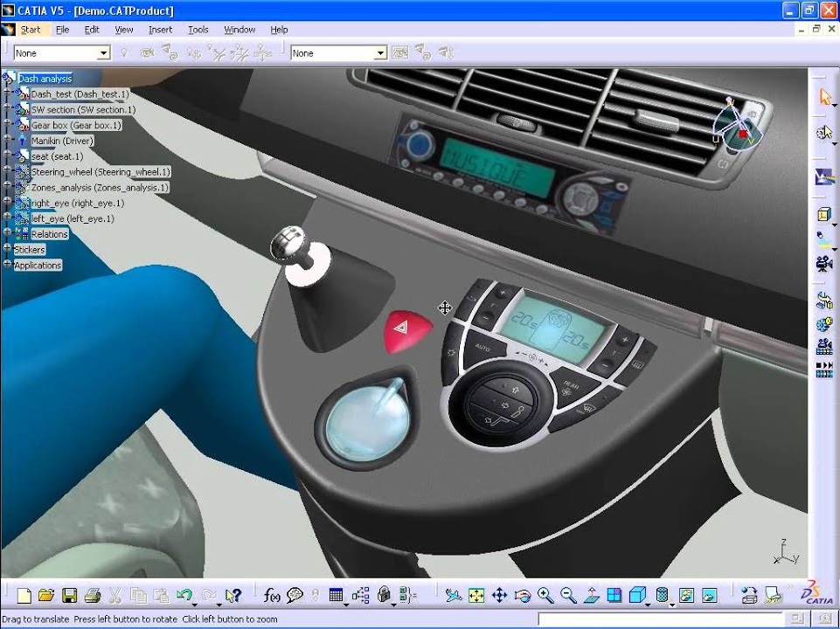Select Manikin (Driver) in the tree
840x629 pixels.
pos(61,141)
